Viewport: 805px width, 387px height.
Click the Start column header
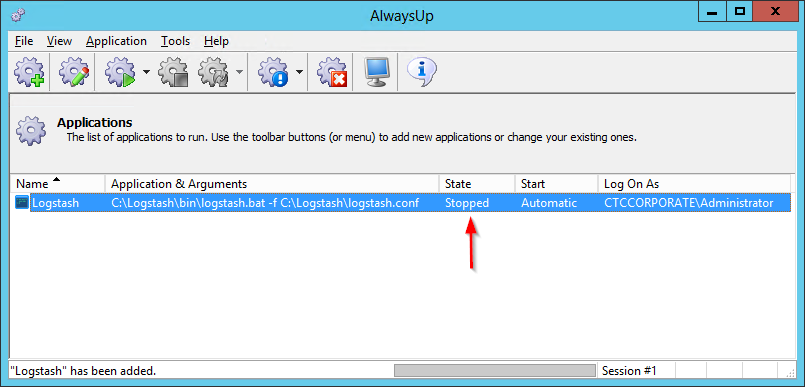557,184
